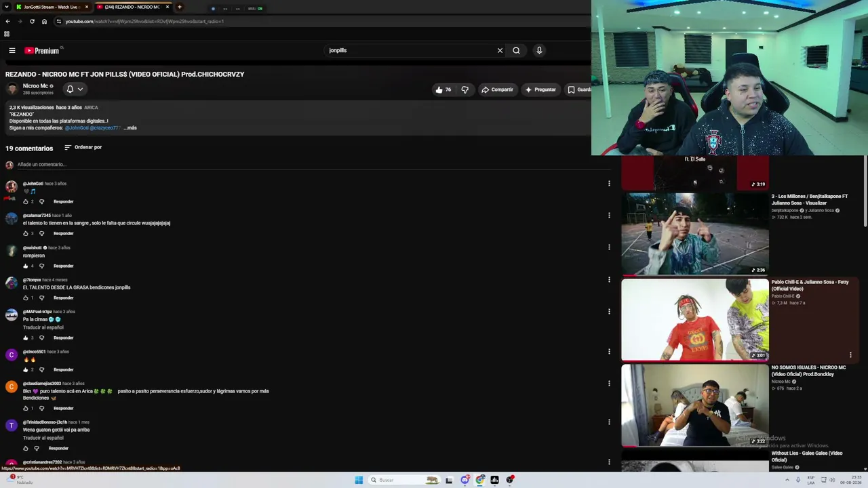Viewport: 868px width, 488px height.
Task: Translate 'Wena guaton gottii' comment to Spanish
Action: 43,438
